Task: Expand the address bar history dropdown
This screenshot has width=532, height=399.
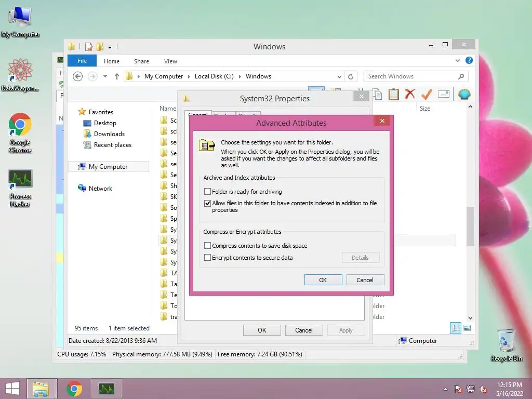Action: click(x=339, y=77)
